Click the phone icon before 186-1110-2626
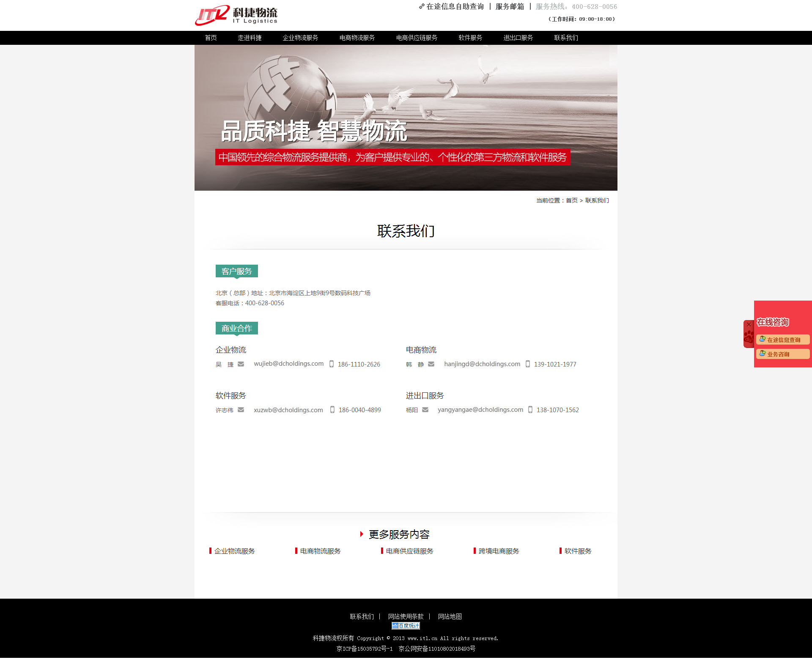The height and width of the screenshot is (668, 812). coord(332,364)
